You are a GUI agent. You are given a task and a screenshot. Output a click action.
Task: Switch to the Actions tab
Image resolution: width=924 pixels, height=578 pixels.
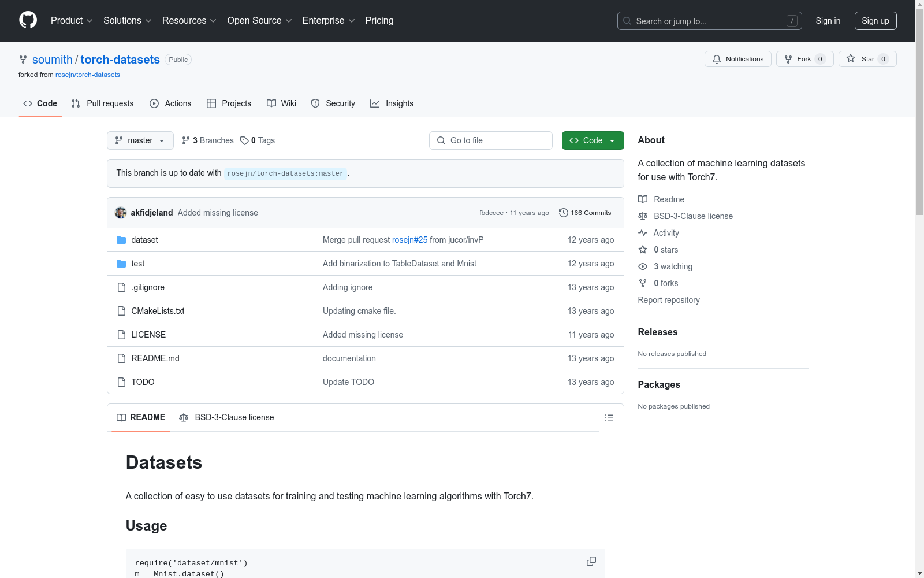pyautogui.click(x=170, y=103)
